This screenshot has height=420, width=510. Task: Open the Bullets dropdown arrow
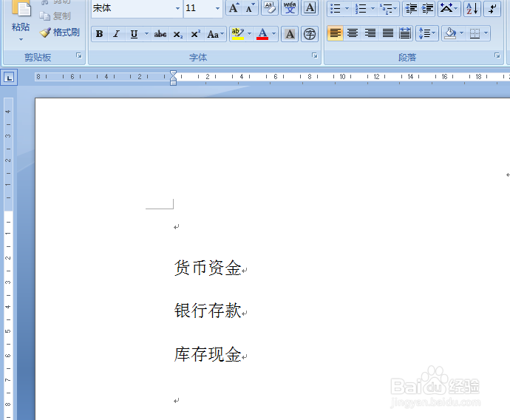pos(347,8)
